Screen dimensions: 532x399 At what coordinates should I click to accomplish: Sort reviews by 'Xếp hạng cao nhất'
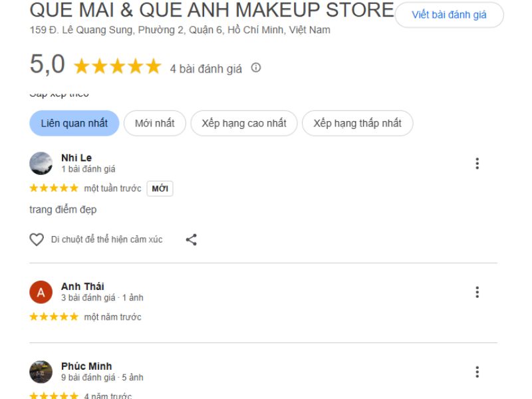click(x=244, y=123)
